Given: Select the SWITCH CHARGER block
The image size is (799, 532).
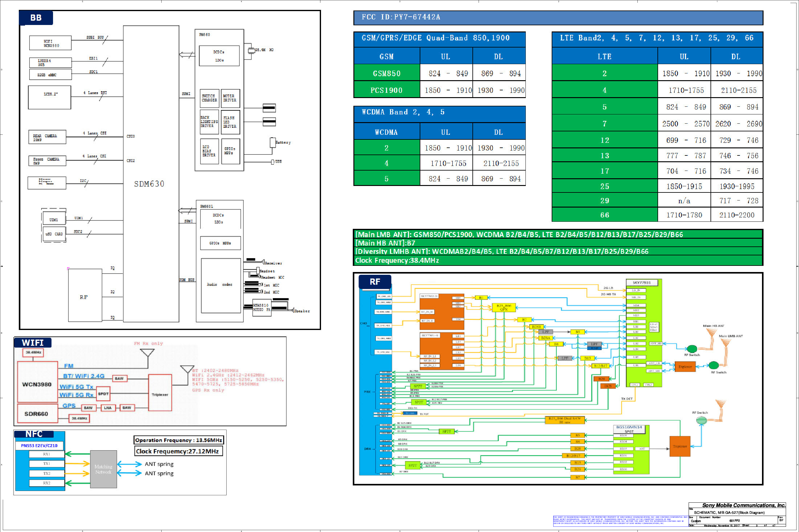Looking at the screenshot, I should [x=209, y=98].
